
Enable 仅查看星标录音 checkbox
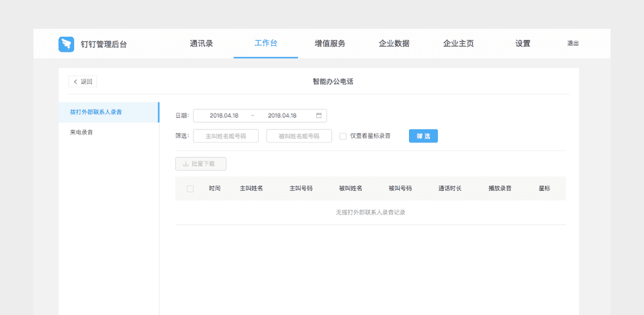(x=343, y=136)
